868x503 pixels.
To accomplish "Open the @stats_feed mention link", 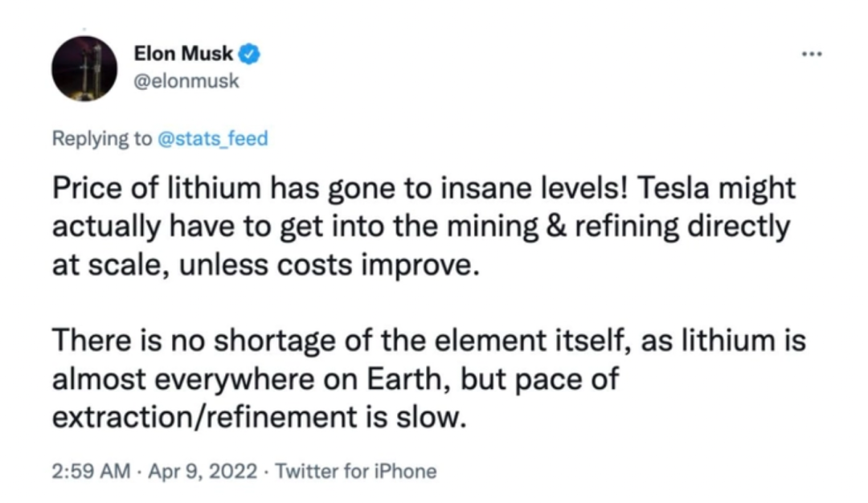I will click(x=212, y=137).
